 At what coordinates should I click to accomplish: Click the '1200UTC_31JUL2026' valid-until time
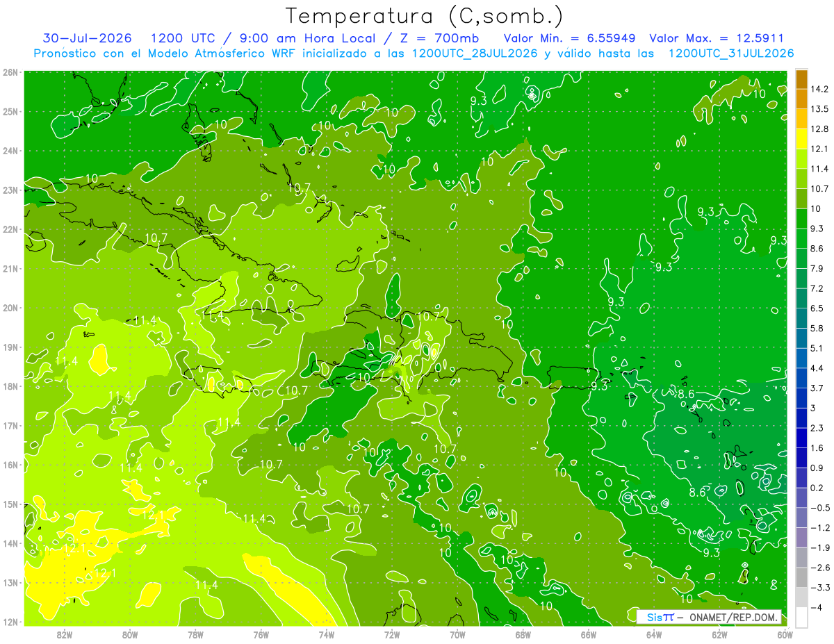[731, 53]
